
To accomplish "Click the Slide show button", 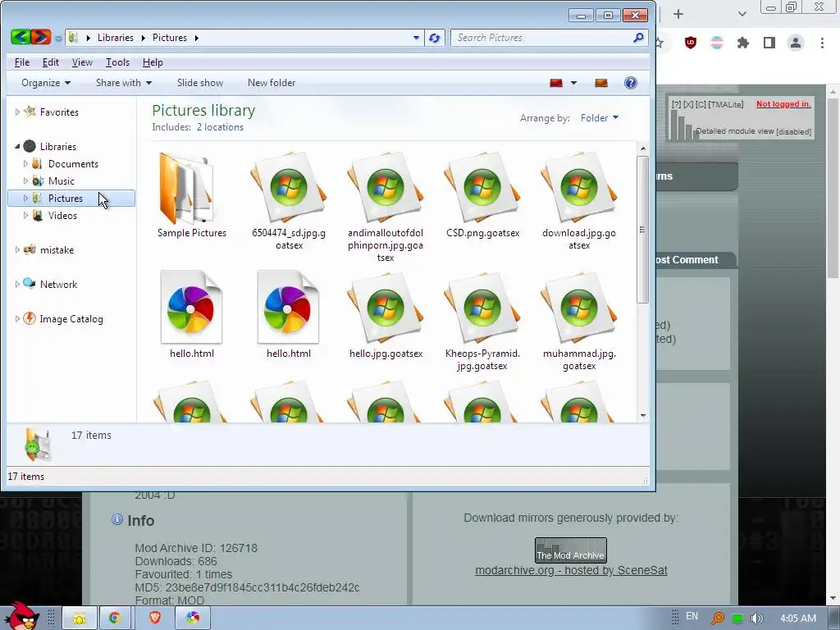I will click(200, 83).
